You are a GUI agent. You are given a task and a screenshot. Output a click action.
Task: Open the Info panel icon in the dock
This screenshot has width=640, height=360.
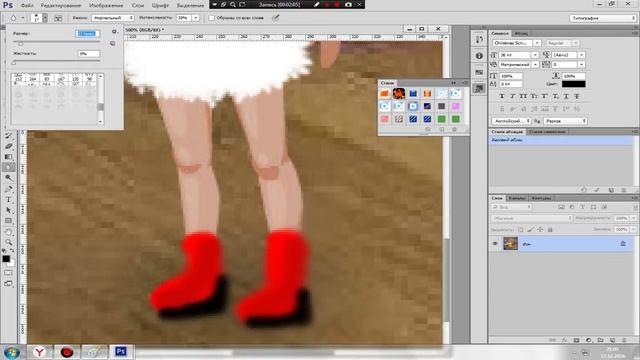(x=479, y=56)
